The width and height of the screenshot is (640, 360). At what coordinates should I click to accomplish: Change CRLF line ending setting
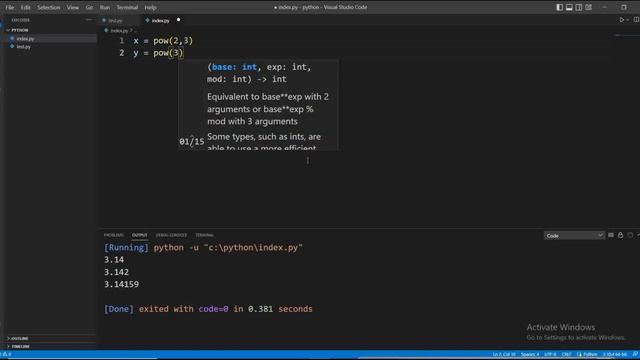567,354
